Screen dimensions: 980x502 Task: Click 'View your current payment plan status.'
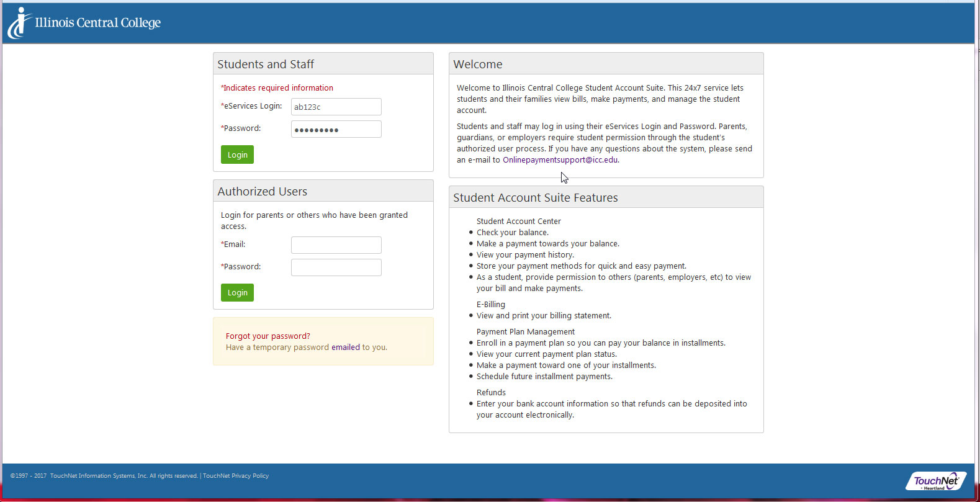[x=547, y=354]
